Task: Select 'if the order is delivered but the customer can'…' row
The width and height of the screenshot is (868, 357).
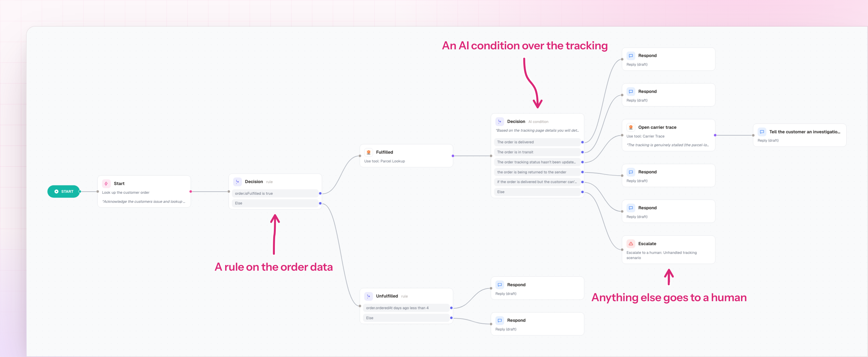Action: (x=537, y=182)
